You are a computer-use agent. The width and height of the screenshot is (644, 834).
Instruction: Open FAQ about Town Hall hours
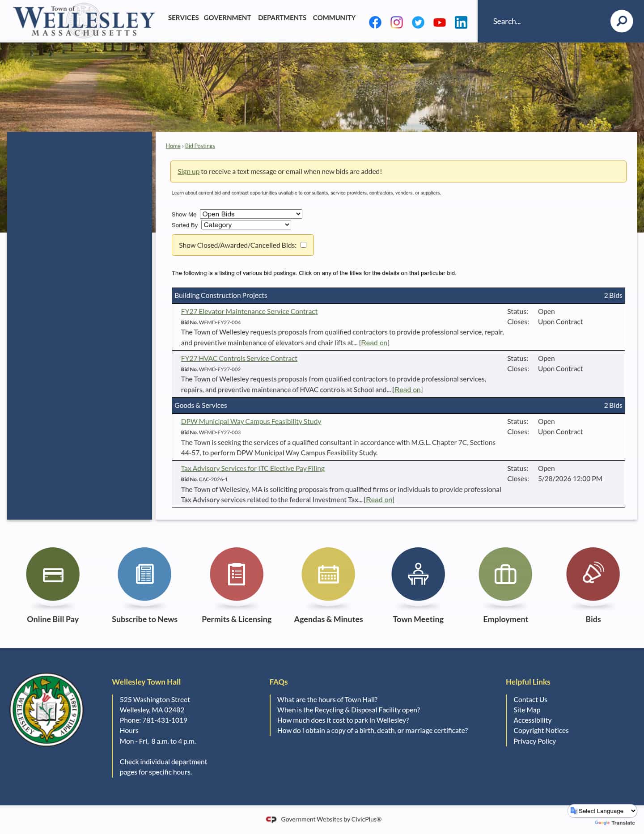tap(327, 700)
